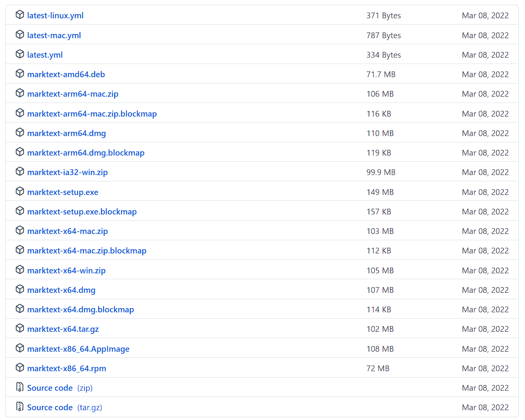525x420 pixels.
Task: Download marktext-x64.tar.gz archive
Action: (63, 329)
